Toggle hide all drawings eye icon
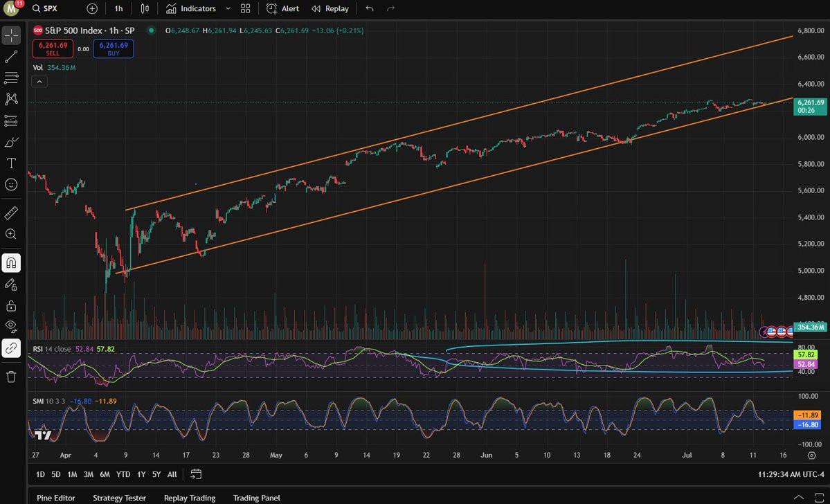 [x=11, y=327]
